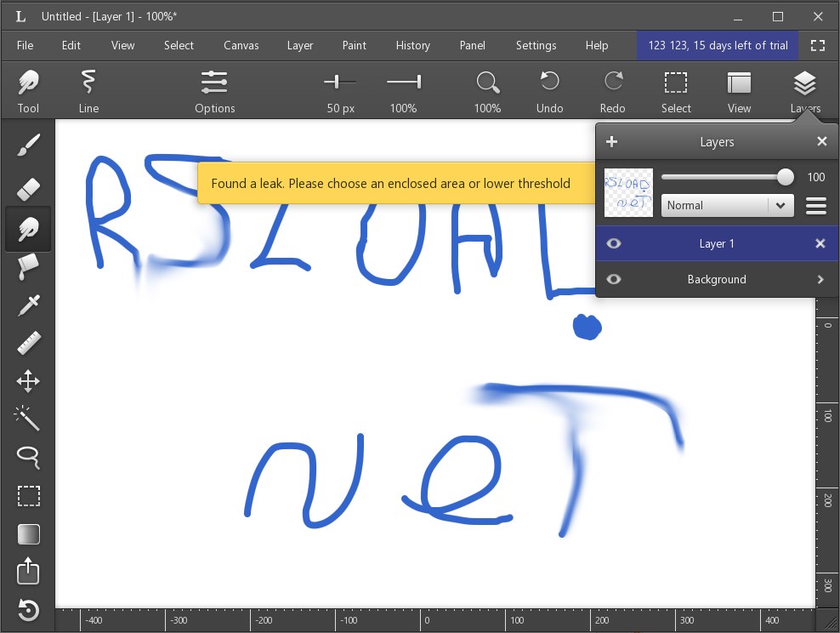Open the Layer menu
This screenshot has height=633, width=840.
(299, 46)
